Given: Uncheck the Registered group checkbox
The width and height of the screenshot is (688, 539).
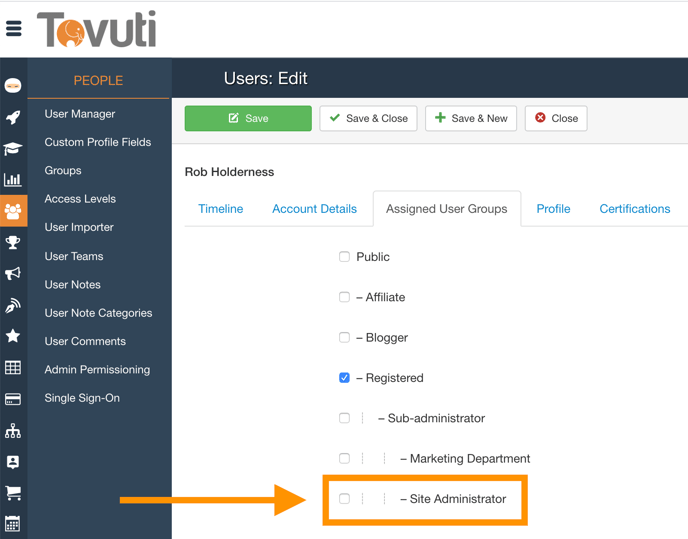Looking at the screenshot, I should pos(344,378).
